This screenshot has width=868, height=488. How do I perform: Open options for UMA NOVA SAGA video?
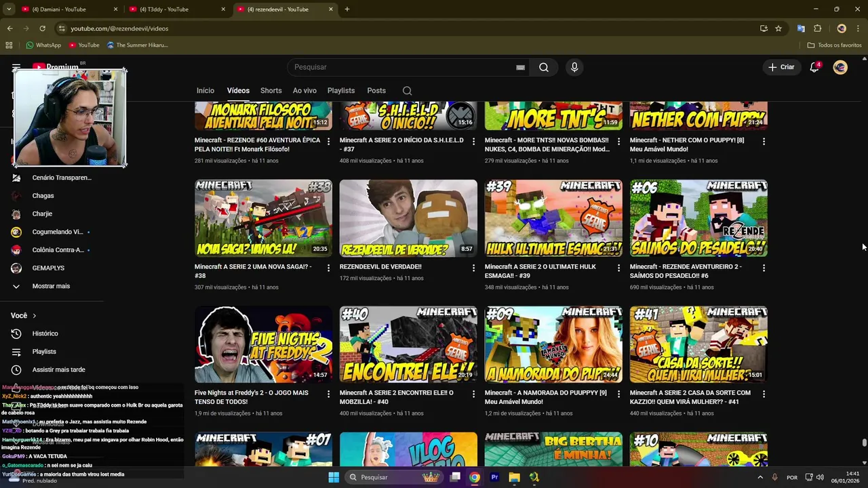(328, 268)
